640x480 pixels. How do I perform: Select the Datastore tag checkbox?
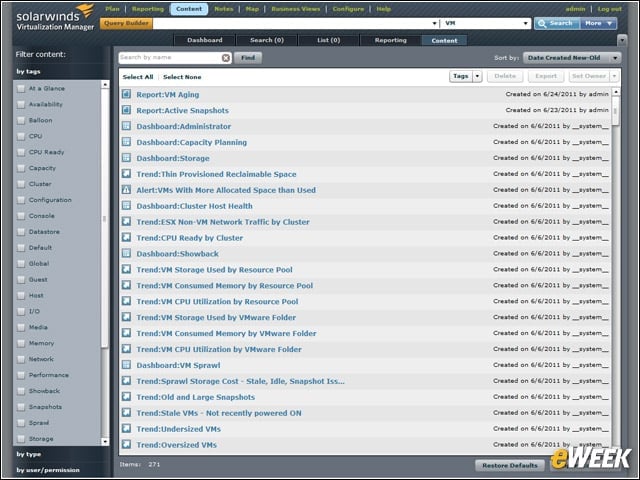pos(21,232)
